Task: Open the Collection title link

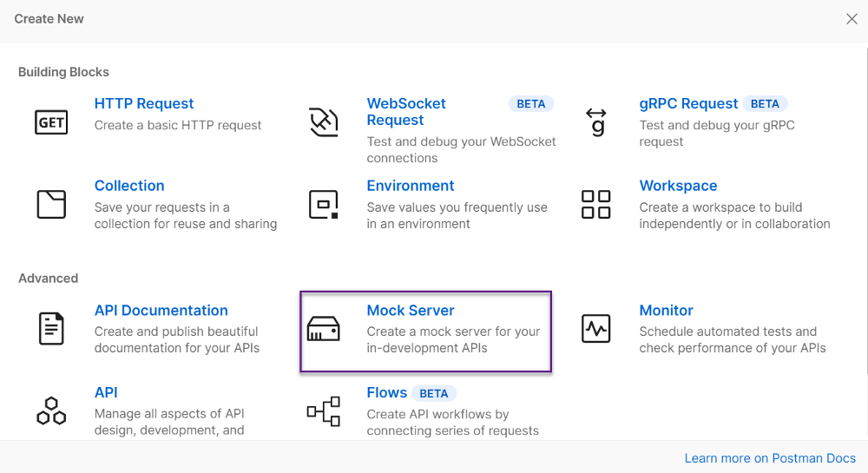Action: pos(129,186)
